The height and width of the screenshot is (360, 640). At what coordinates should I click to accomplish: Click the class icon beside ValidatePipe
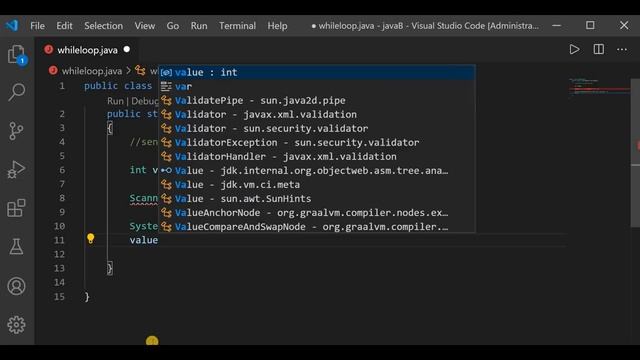point(166,100)
